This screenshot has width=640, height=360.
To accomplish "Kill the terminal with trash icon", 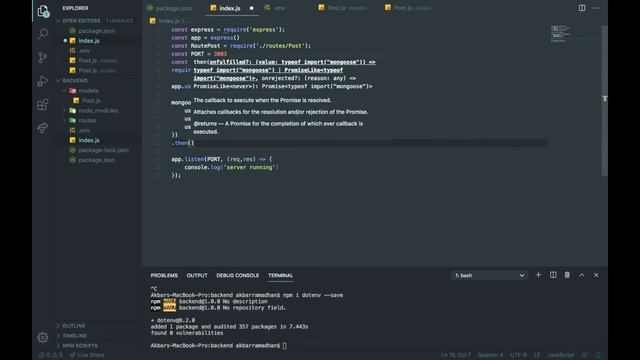I will (x=567, y=275).
